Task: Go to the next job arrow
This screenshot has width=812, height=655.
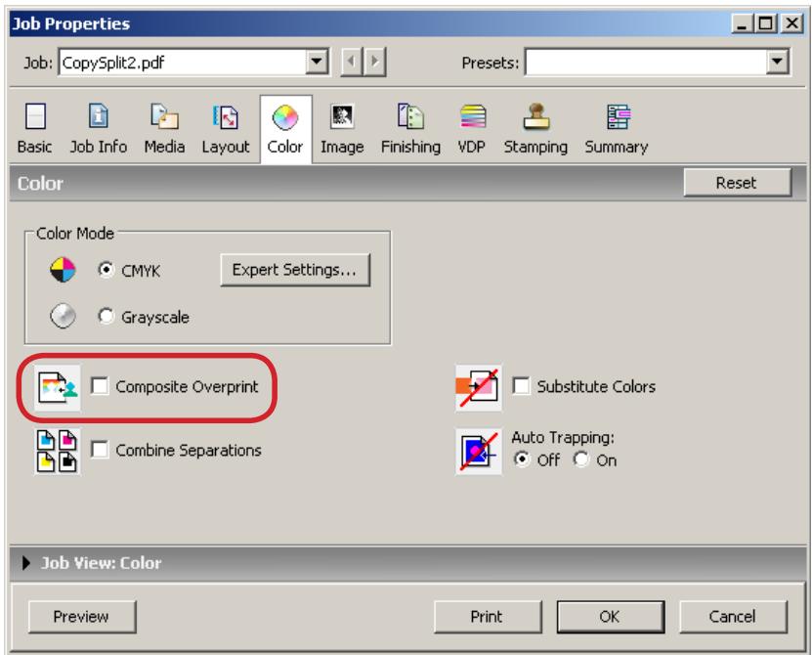Action: click(x=374, y=63)
